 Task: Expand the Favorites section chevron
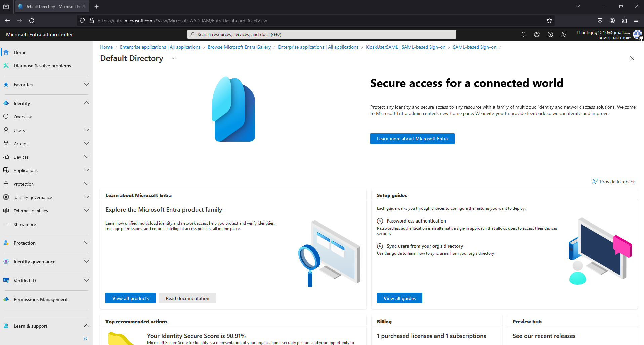coord(87,85)
